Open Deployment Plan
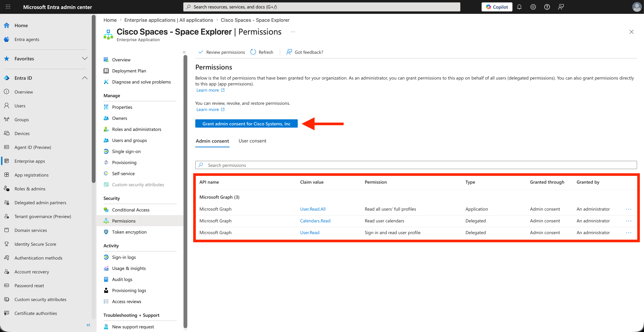The height and width of the screenshot is (332, 644). (129, 71)
